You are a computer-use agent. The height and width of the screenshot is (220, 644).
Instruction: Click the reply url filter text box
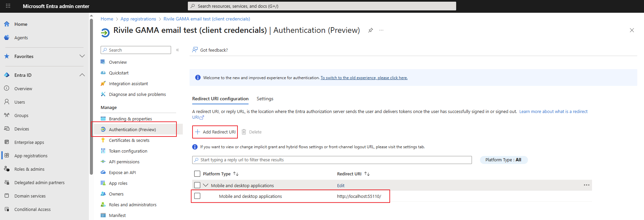pyautogui.click(x=332, y=160)
